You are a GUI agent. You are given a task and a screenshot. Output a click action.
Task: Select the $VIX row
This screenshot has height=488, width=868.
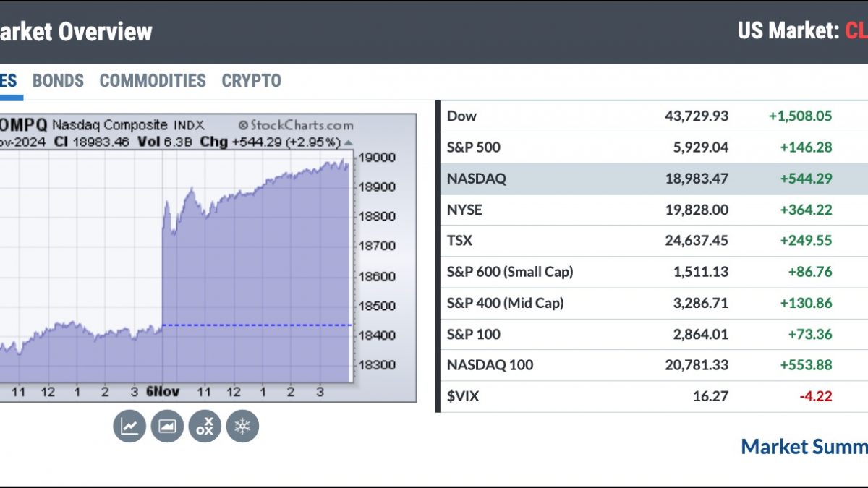654,396
